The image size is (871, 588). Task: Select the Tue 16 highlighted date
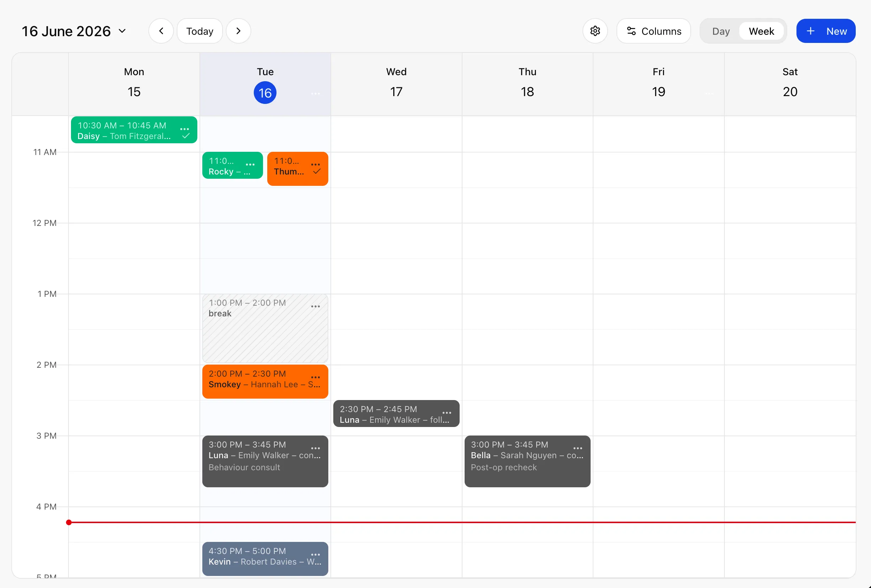[x=265, y=93]
